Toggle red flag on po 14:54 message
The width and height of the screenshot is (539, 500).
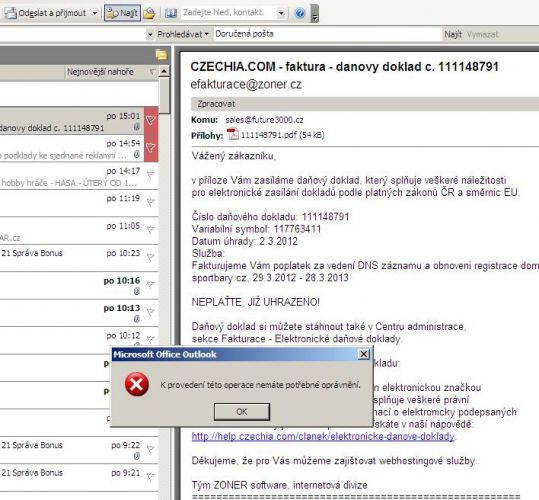pyautogui.click(x=151, y=148)
